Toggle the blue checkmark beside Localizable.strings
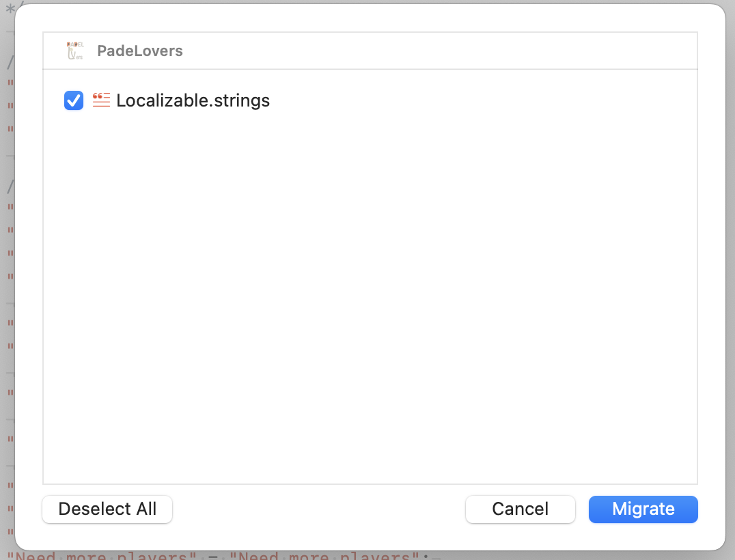 (74, 100)
